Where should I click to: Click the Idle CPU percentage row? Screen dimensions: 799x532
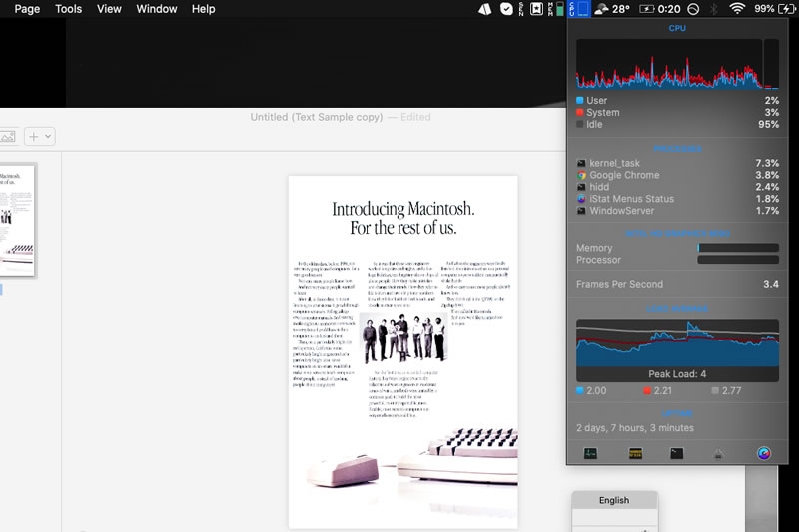click(678, 124)
